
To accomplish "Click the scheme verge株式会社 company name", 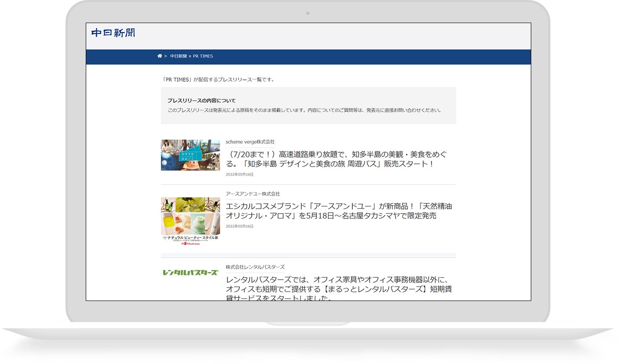I will [250, 142].
